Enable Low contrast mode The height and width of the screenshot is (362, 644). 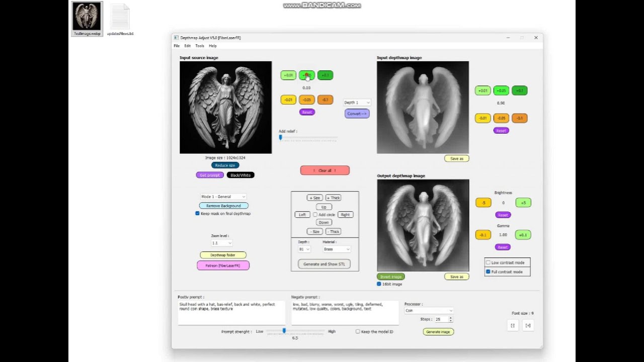[x=488, y=262]
